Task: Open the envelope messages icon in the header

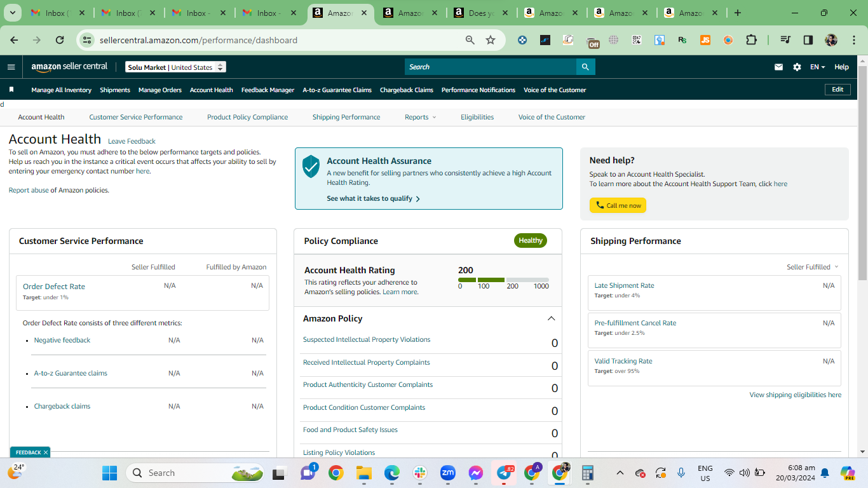Action: [x=778, y=67]
